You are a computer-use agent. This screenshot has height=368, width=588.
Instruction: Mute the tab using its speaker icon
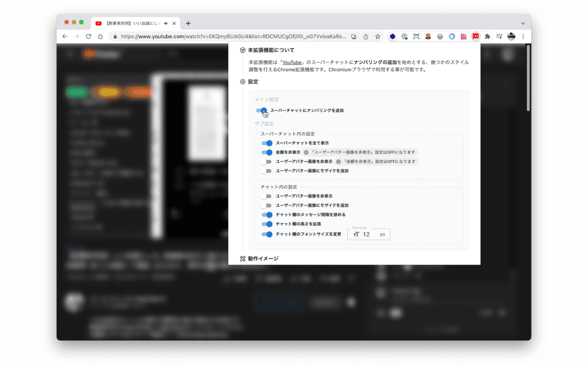(166, 23)
